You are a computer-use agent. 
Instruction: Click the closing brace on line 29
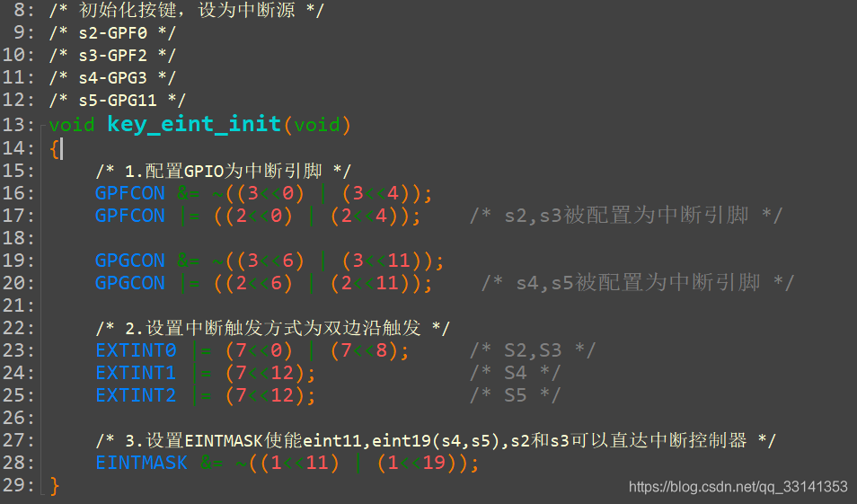pyautogui.click(x=54, y=485)
